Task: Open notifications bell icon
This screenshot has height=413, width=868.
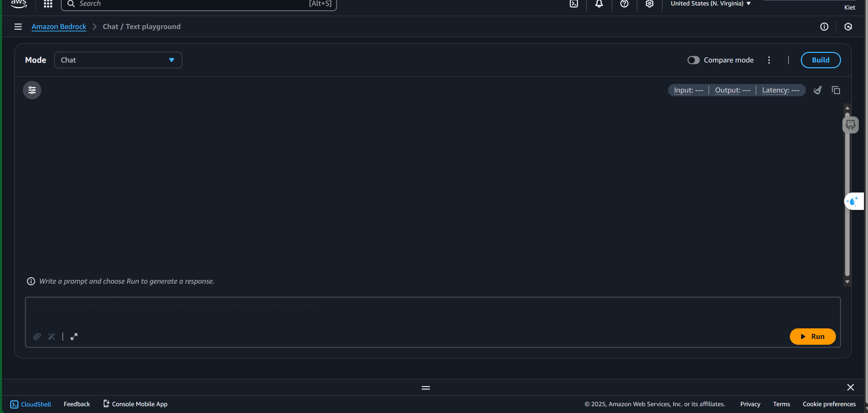Action: pos(599,4)
